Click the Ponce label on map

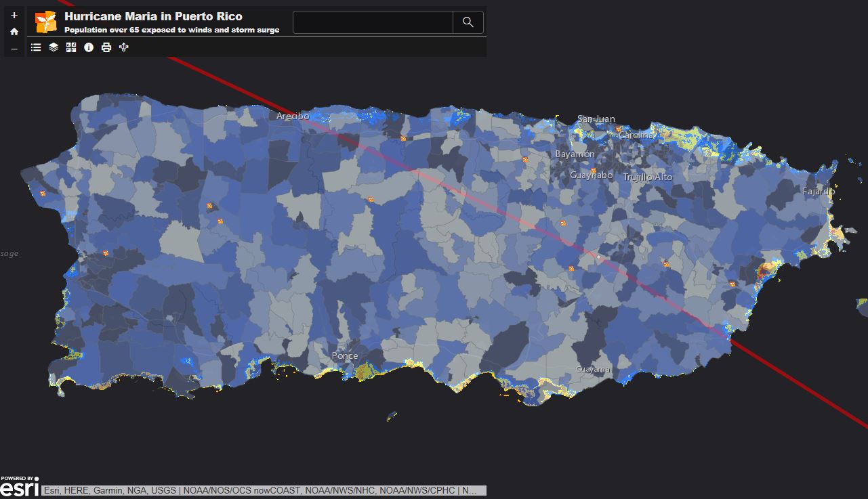[x=345, y=355]
